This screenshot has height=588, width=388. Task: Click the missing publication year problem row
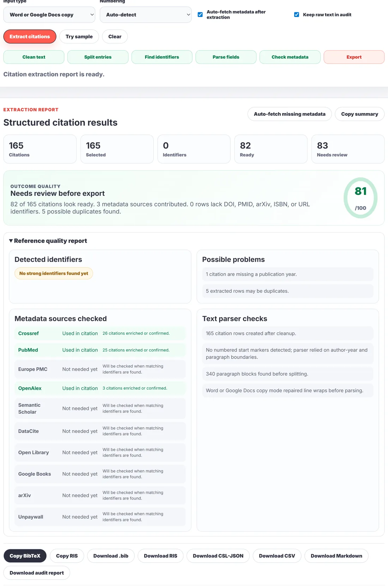(288, 274)
